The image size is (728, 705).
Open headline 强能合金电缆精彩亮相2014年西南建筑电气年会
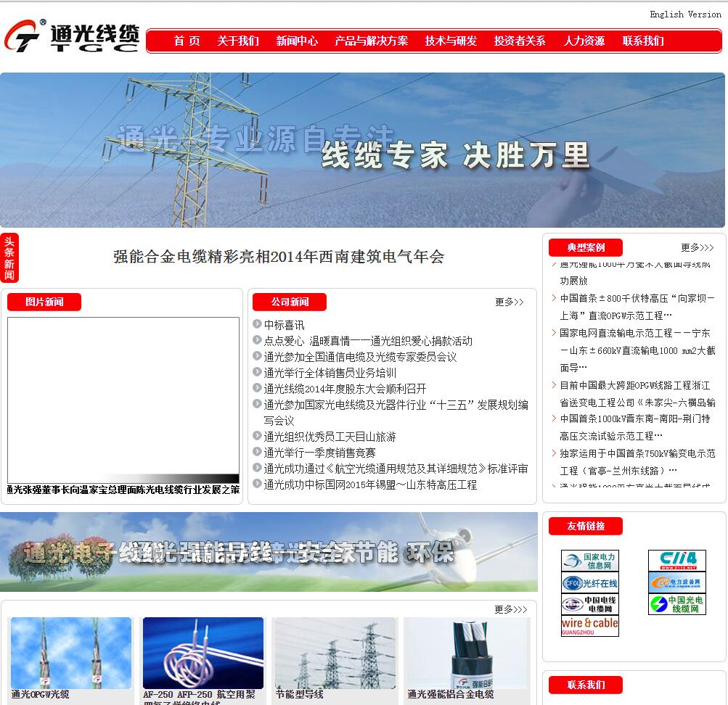click(279, 257)
